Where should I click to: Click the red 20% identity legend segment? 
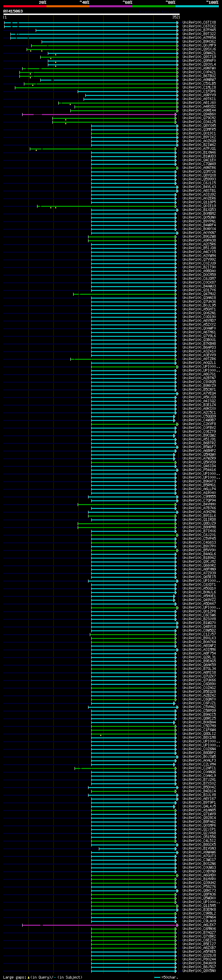(25, 6)
